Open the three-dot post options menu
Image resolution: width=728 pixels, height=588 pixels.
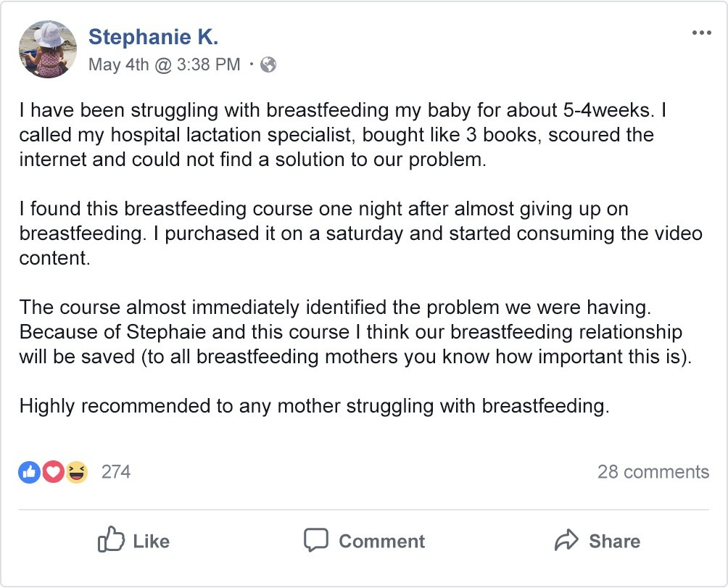click(x=701, y=33)
